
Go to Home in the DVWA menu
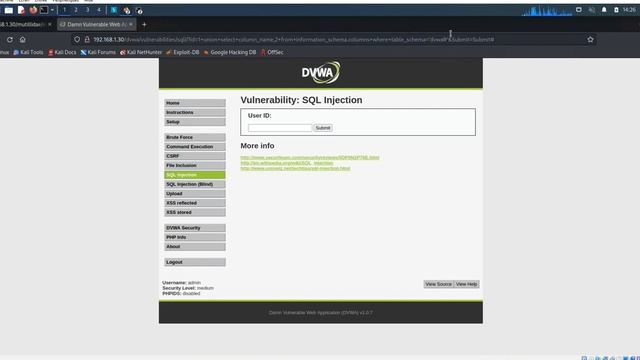pyautogui.click(x=195, y=103)
